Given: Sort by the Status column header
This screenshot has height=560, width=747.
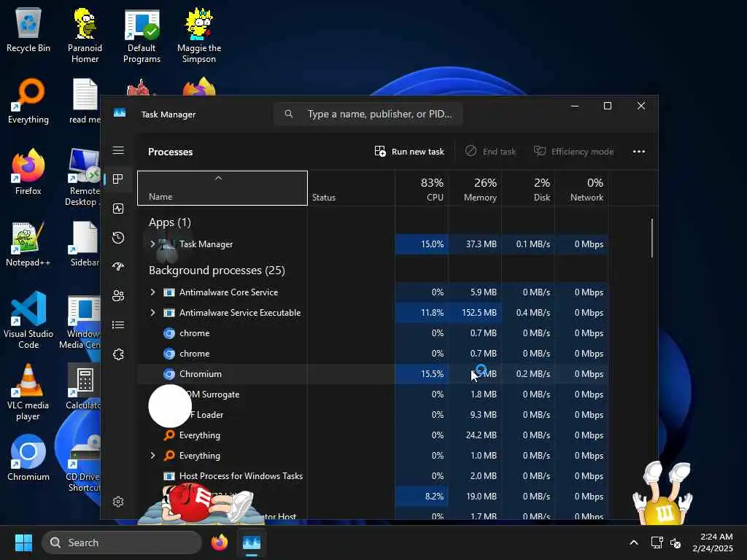Looking at the screenshot, I should coord(351,188).
